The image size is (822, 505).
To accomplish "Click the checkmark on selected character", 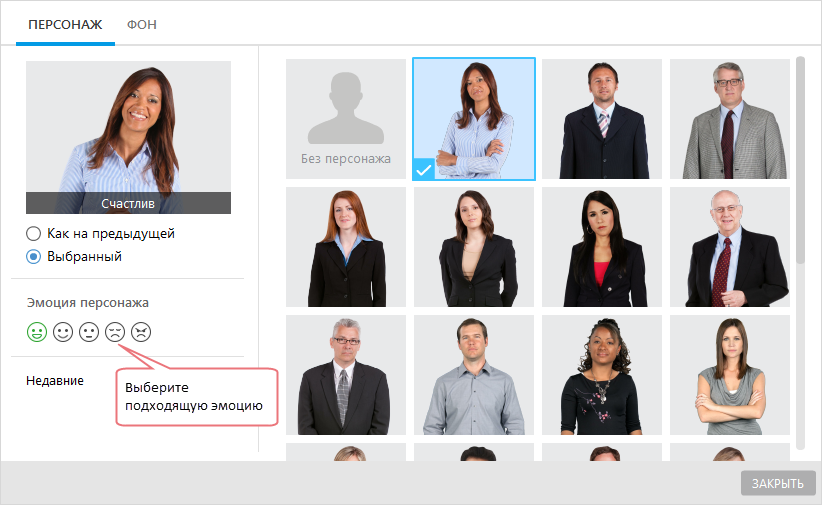I will (x=424, y=169).
